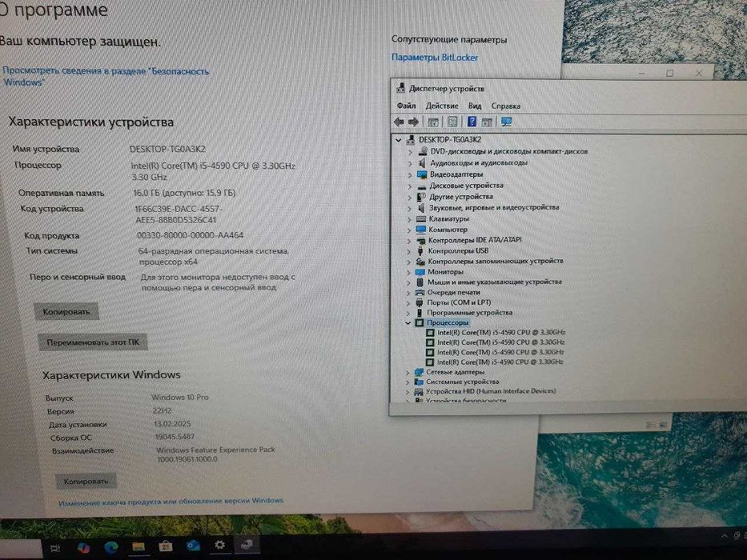Click the monitor scan-hardware toolbar icon

[506, 122]
